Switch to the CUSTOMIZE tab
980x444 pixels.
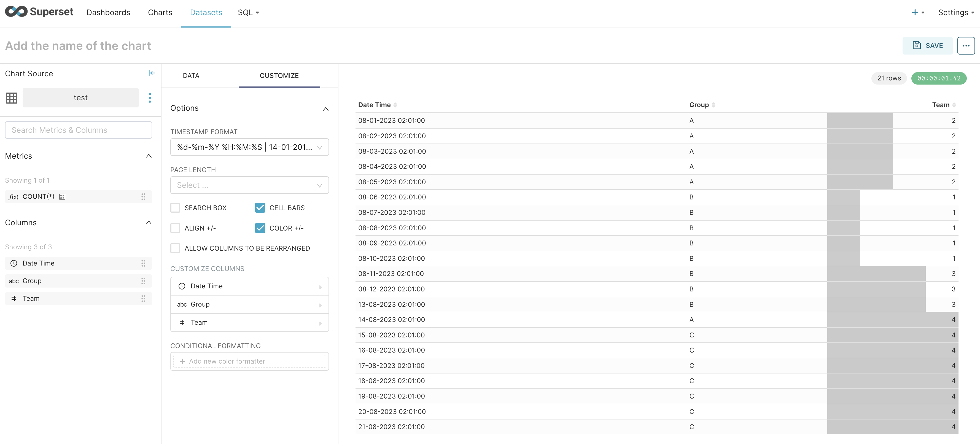(279, 76)
